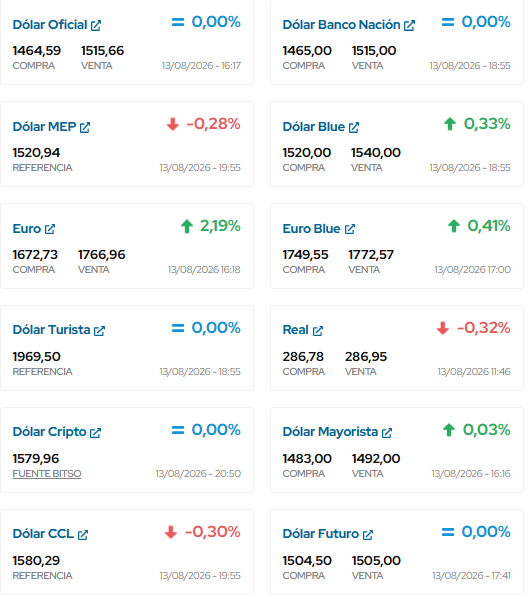This screenshot has width=528, height=595.
Task: Click the external link icon next to Real
Action: (x=318, y=331)
